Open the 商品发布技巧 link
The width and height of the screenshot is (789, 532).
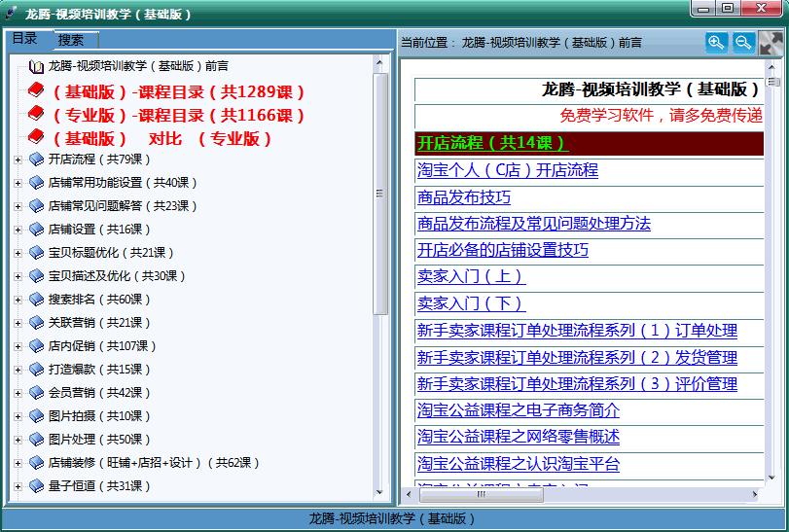click(464, 197)
